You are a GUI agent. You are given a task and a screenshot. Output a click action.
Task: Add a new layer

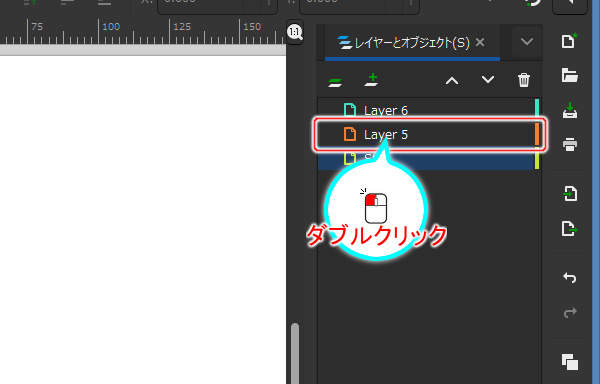(372, 80)
